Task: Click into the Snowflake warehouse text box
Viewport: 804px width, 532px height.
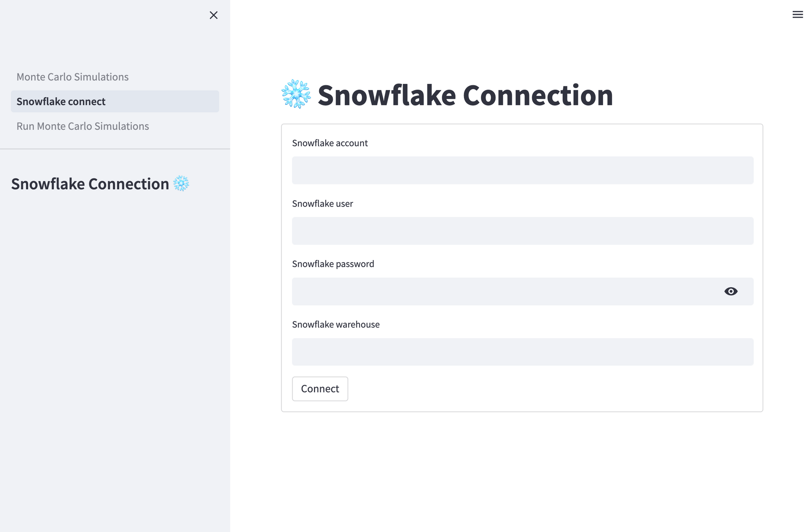Action: click(x=522, y=352)
